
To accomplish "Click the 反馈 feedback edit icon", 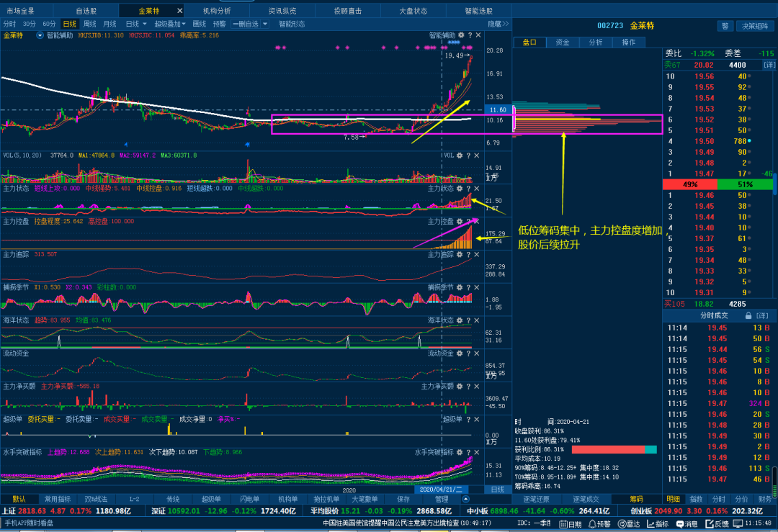I will (x=709, y=523).
